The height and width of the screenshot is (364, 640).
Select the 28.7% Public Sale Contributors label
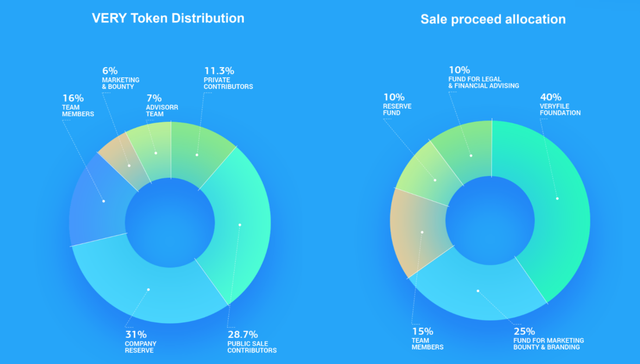click(x=252, y=342)
